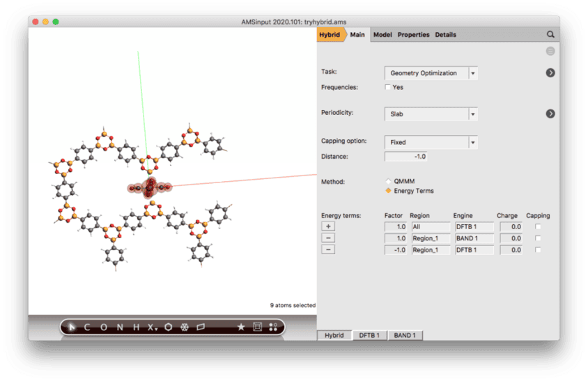The height and width of the screenshot is (381, 588).
Task: Open the search magnifier icon
Action: [x=550, y=34]
